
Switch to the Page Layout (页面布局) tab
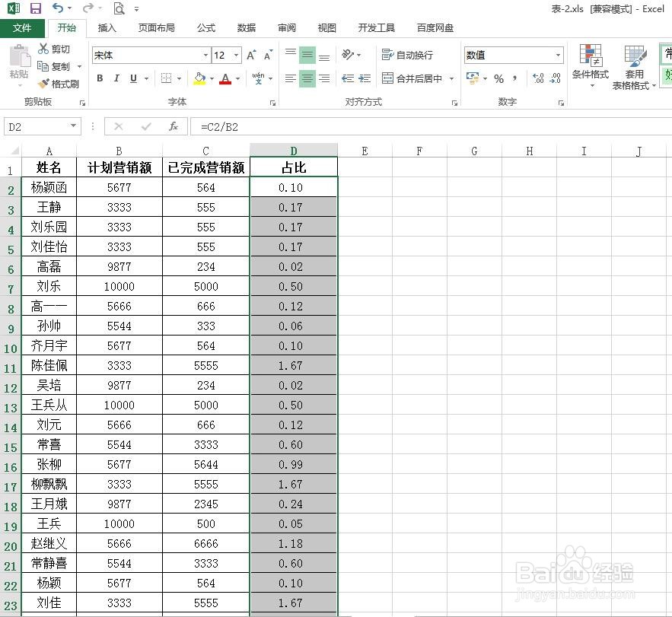coord(157,28)
